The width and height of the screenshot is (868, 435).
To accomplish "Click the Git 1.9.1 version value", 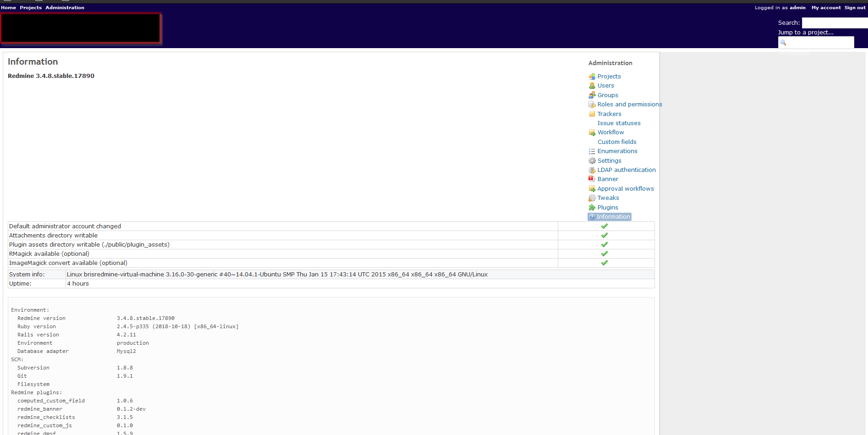I will pyautogui.click(x=125, y=376).
